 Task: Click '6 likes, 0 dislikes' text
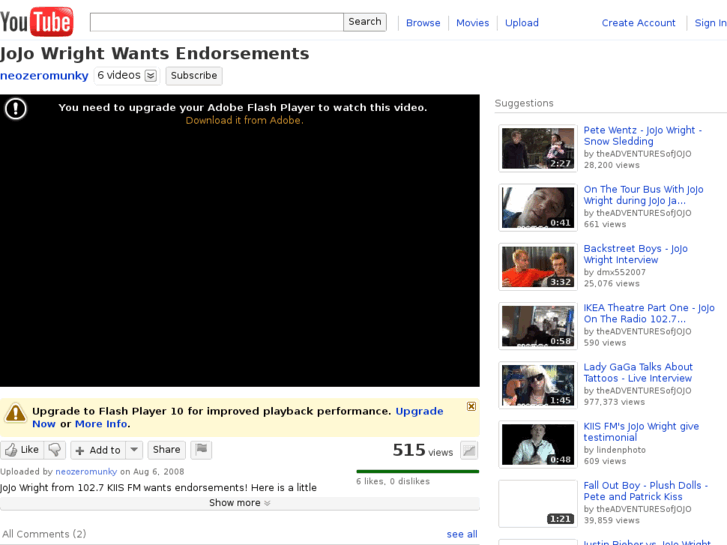coord(393,481)
